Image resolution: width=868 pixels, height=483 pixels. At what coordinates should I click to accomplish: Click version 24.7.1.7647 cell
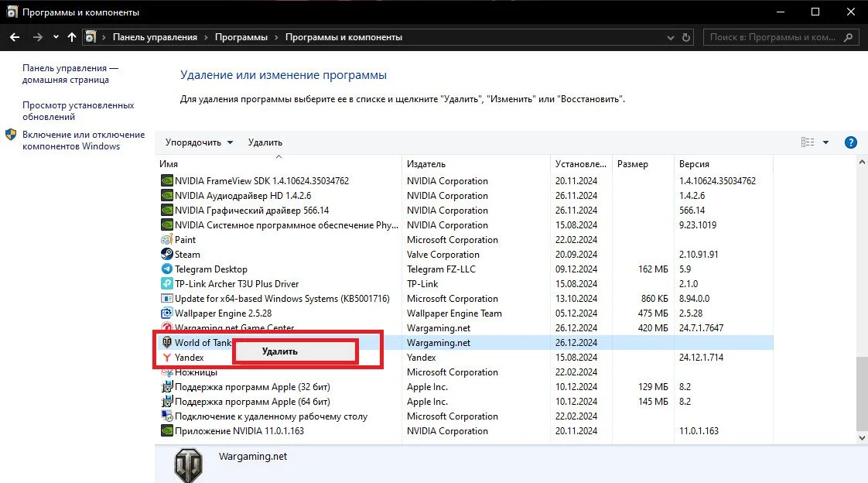702,328
